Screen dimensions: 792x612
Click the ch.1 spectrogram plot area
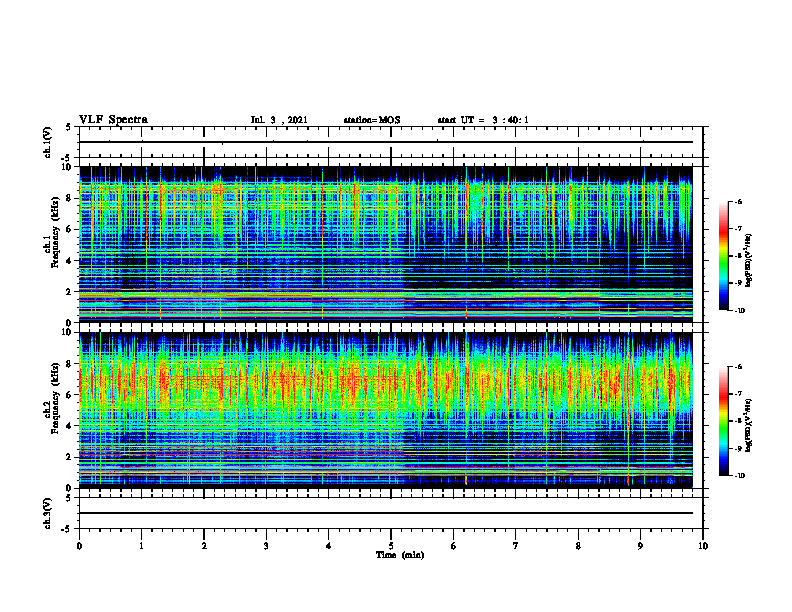pyautogui.click(x=385, y=244)
